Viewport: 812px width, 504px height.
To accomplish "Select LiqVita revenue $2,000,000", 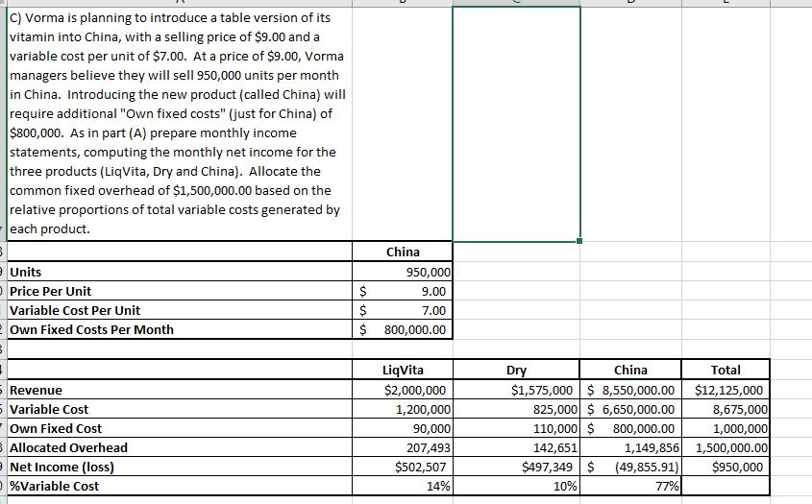I will click(x=403, y=390).
